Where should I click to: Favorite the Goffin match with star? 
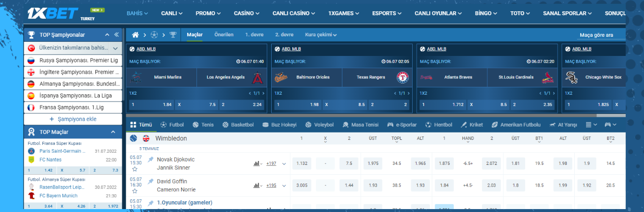point(135,191)
